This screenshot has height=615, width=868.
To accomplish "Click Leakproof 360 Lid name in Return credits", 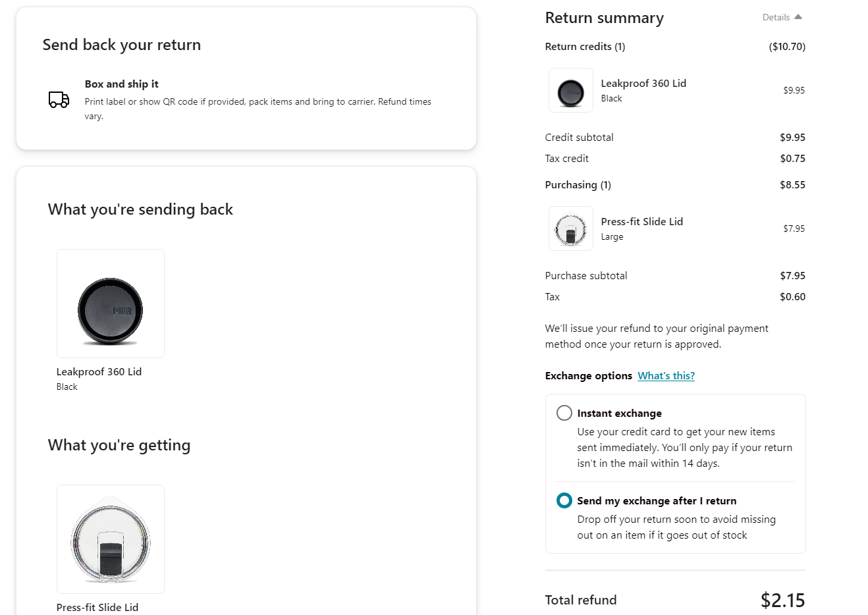I will [x=643, y=84].
